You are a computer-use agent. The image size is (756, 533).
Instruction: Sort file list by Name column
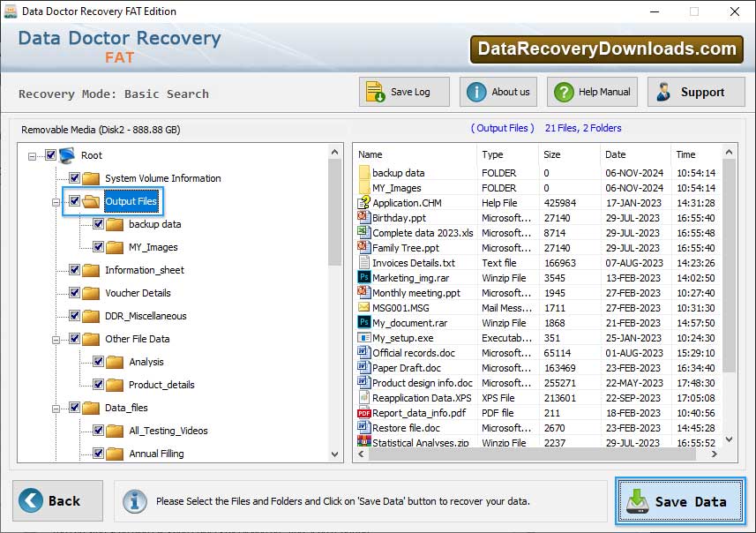pyautogui.click(x=415, y=154)
